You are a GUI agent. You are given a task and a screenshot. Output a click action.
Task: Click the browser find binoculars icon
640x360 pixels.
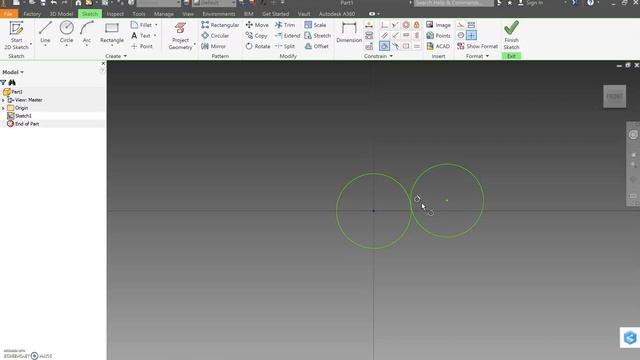[12, 82]
